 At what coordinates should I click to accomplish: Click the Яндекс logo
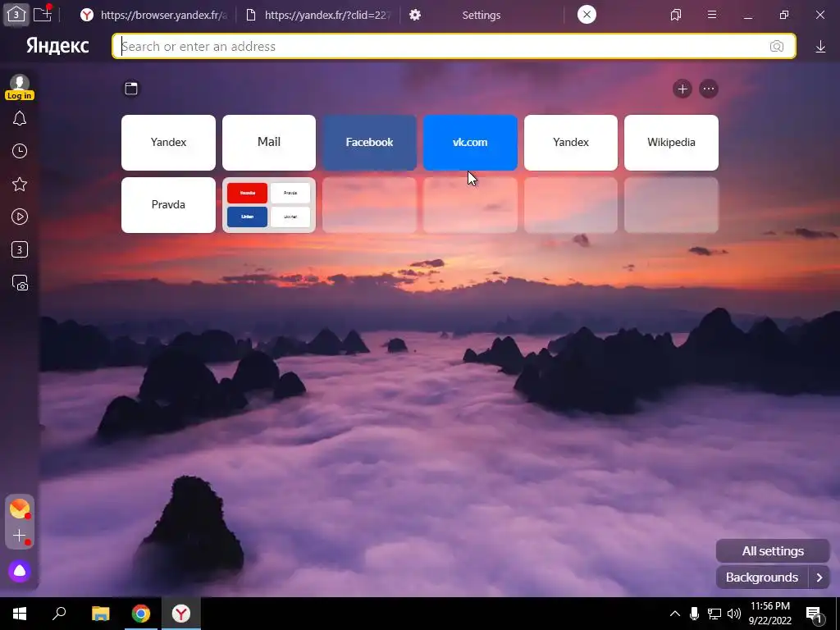point(57,46)
